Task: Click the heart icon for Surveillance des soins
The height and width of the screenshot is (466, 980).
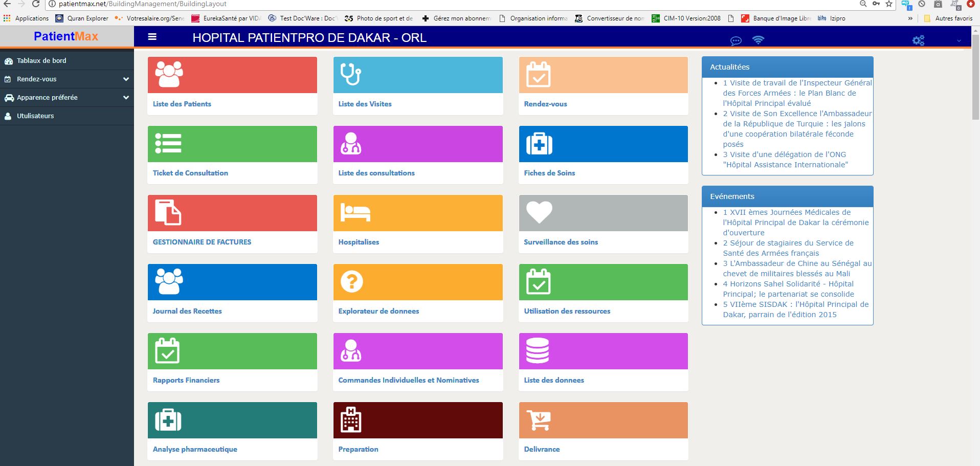Action: [539, 212]
